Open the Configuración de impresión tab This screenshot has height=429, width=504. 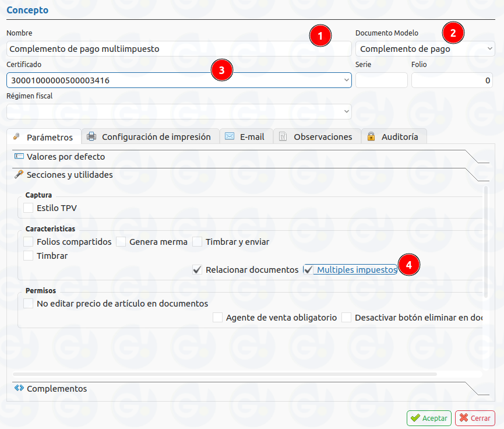150,136
